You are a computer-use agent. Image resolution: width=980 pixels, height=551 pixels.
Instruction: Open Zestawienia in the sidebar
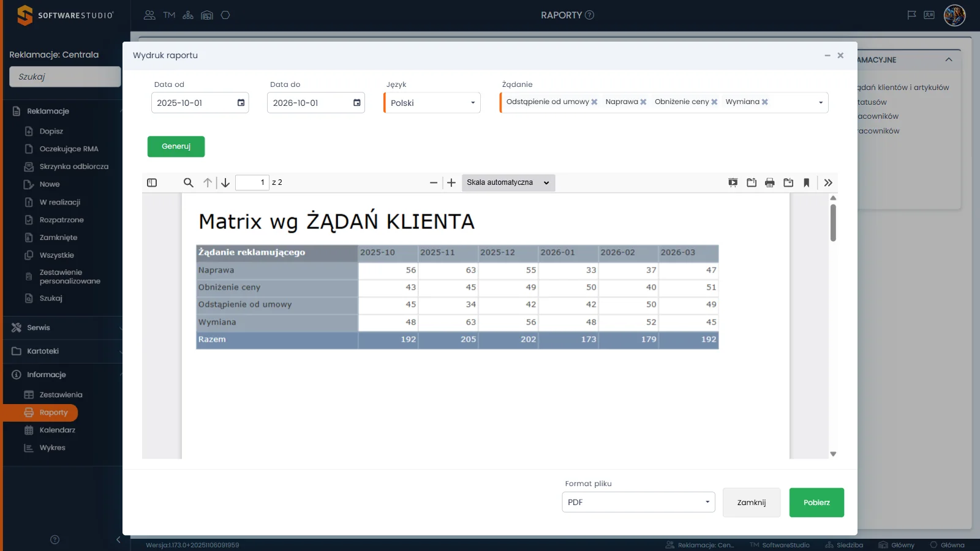click(61, 395)
